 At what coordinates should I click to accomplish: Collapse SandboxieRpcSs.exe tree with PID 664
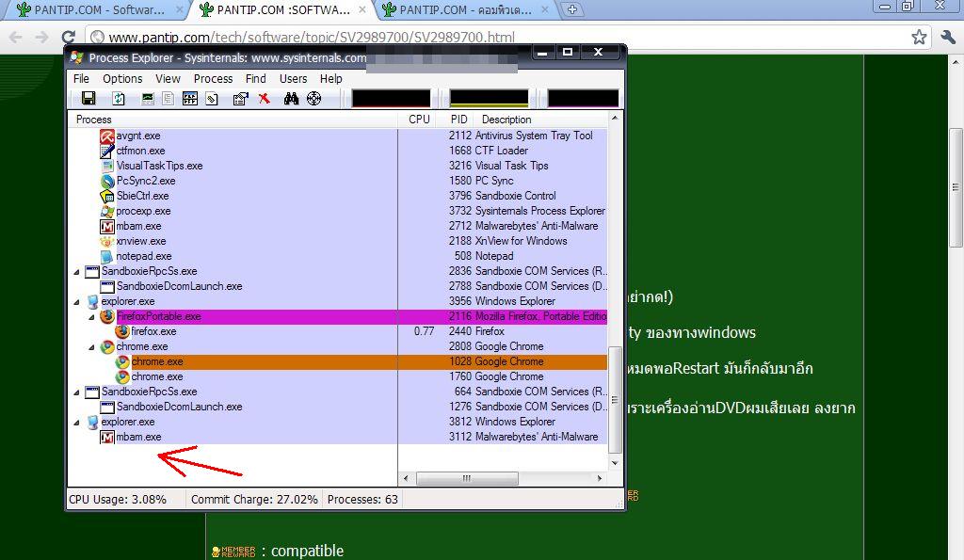tap(77, 392)
